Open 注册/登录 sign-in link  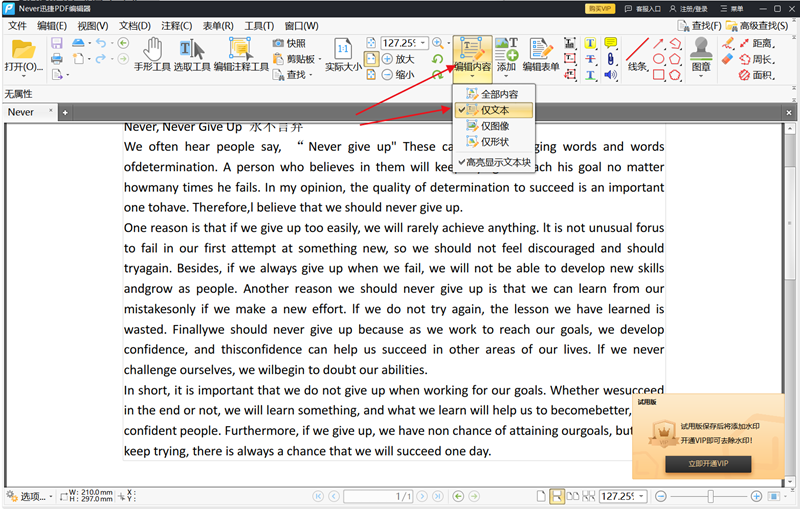(688, 9)
